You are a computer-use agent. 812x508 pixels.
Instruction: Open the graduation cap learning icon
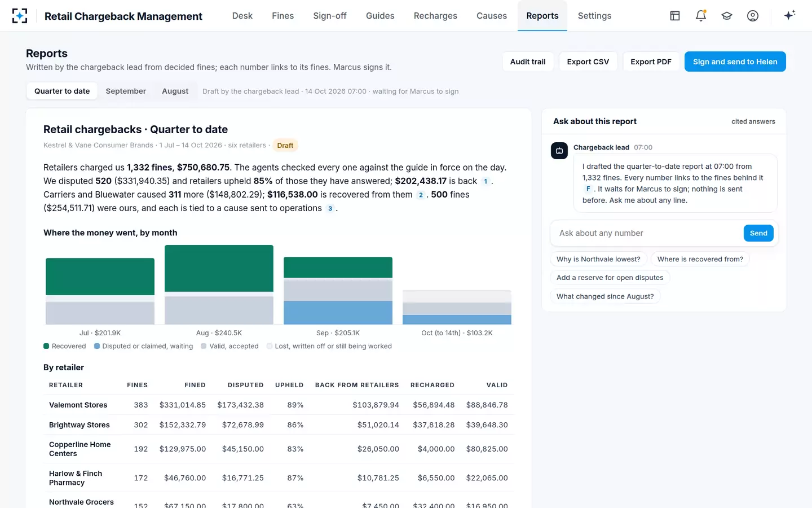tap(727, 16)
